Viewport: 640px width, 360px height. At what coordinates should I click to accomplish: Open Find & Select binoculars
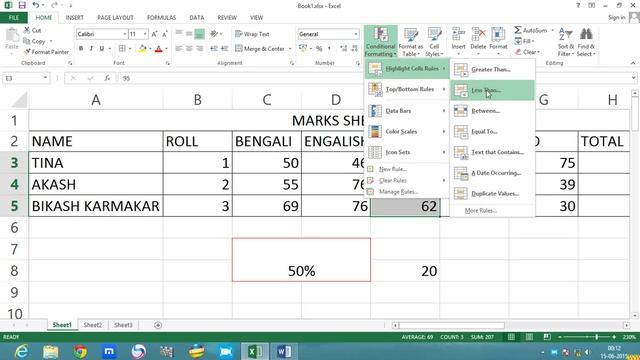586,42
